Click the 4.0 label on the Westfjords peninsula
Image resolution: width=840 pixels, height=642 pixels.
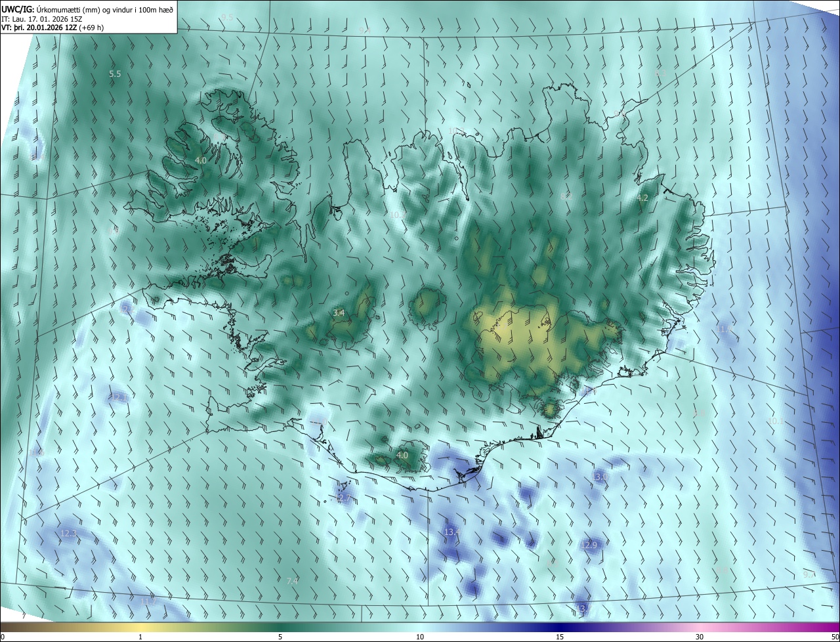[201, 160]
